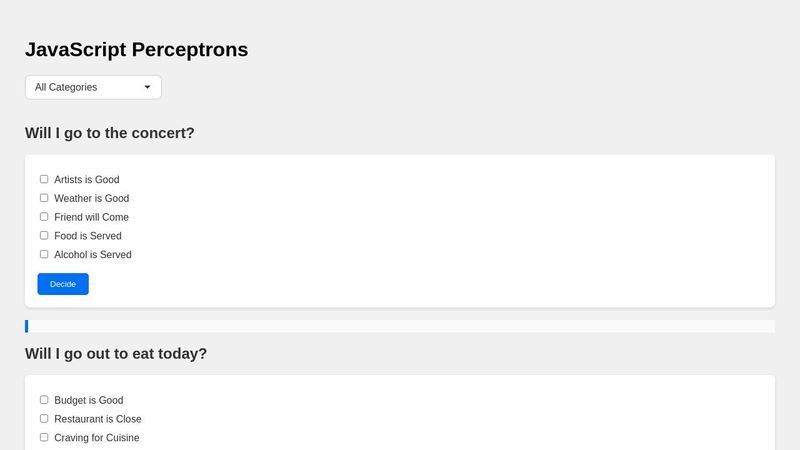800x450 pixels.
Task: Select the Alcohol is Served checkbox
Action: point(44,254)
